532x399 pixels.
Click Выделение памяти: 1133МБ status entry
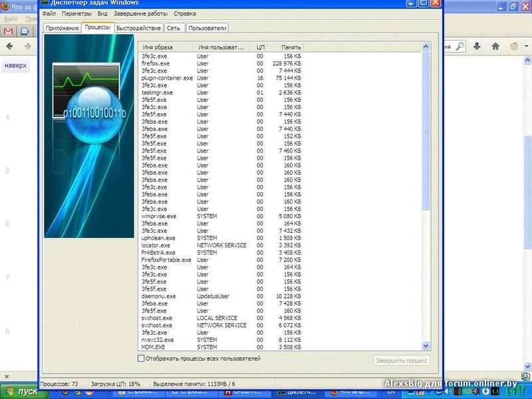click(x=194, y=384)
